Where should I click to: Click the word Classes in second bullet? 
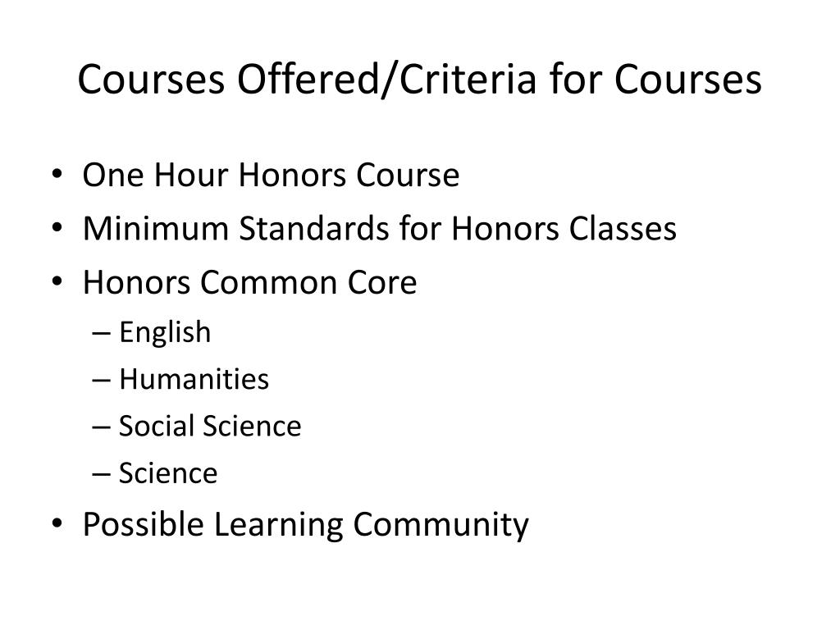tap(623, 229)
